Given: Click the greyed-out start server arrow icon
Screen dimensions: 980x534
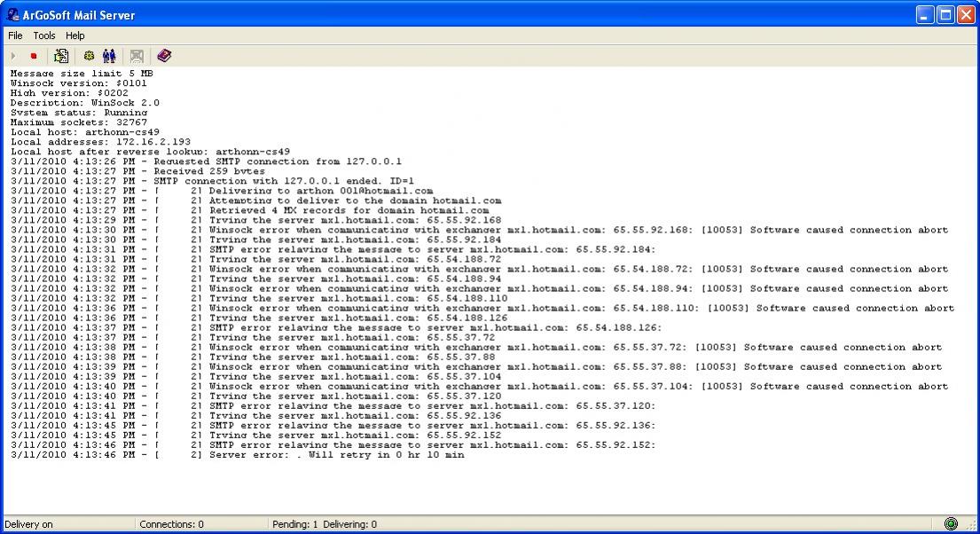Looking at the screenshot, I should click(x=14, y=56).
